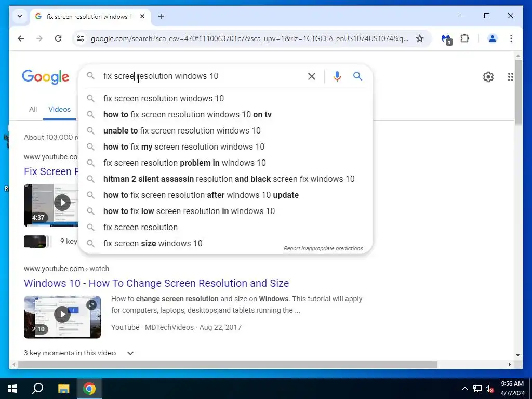Click the horizontal page scrollbar

(x=228, y=364)
